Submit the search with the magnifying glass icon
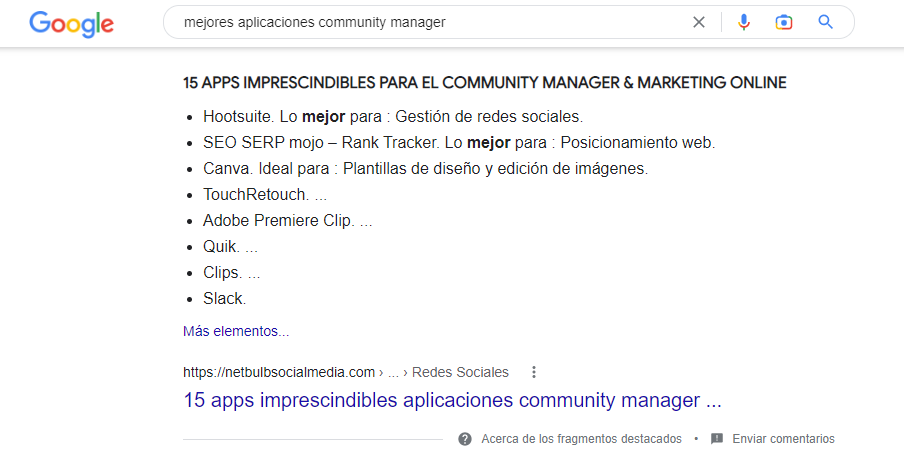 pos(826,22)
